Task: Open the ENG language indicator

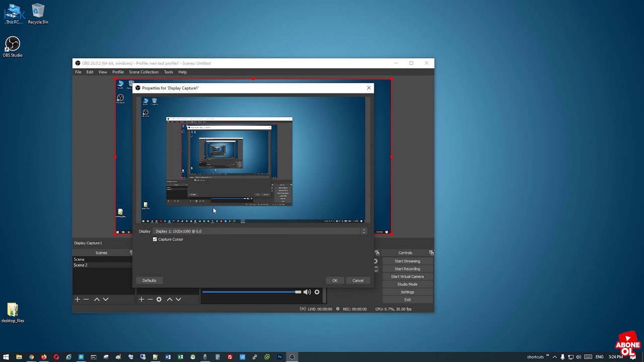Action: 599,357
